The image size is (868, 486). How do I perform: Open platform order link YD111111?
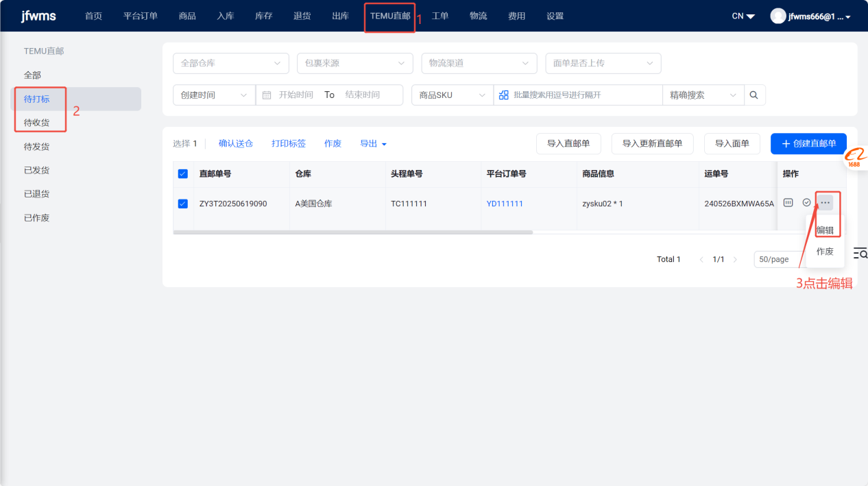[x=505, y=204]
